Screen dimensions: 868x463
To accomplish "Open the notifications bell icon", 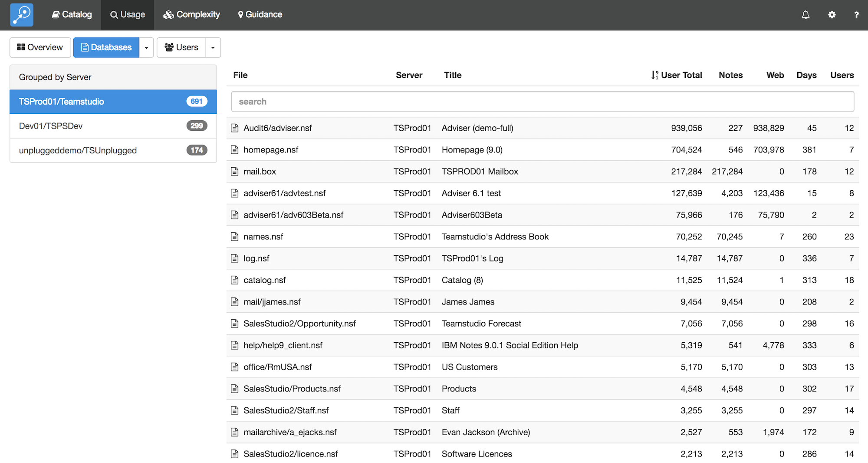I will [x=806, y=15].
